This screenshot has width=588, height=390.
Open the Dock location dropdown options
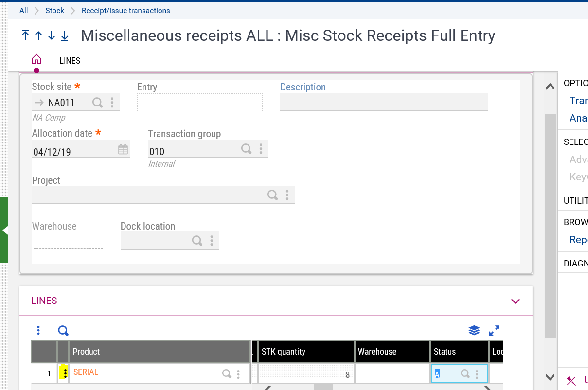(x=211, y=240)
